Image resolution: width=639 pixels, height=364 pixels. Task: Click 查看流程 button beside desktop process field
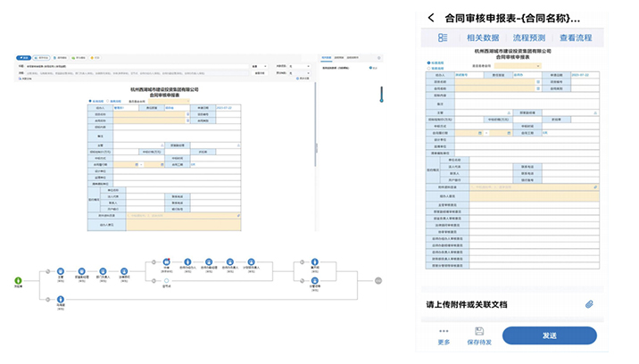[260, 73]
